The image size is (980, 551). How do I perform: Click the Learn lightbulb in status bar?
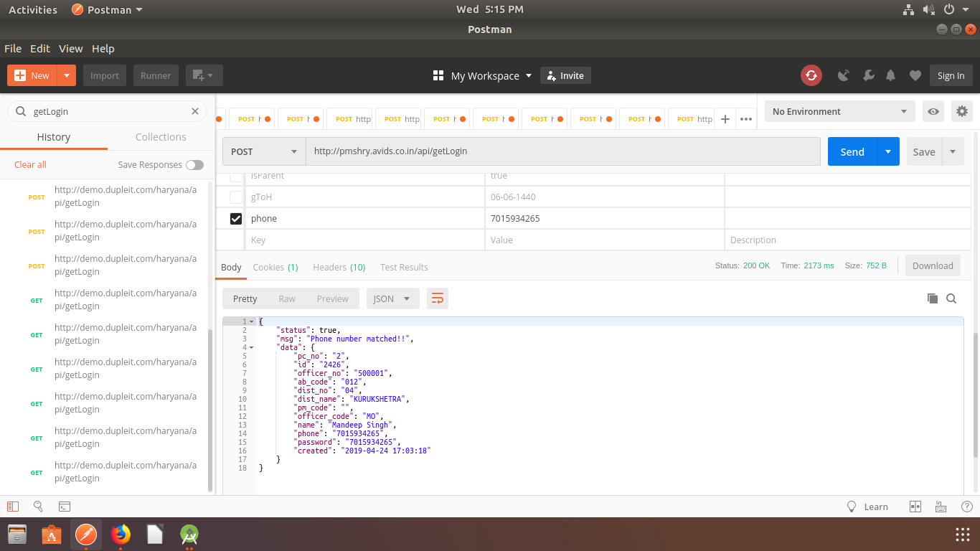(852, 507)
